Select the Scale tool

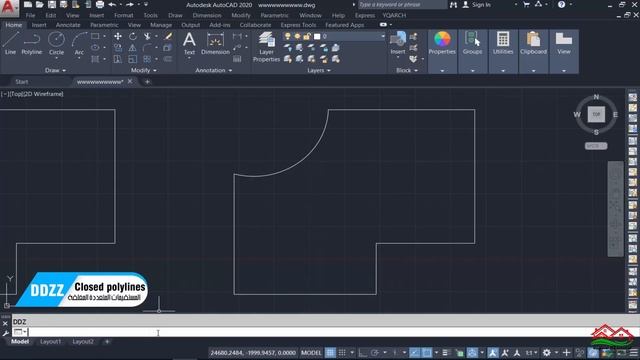(x=133, y=59)
